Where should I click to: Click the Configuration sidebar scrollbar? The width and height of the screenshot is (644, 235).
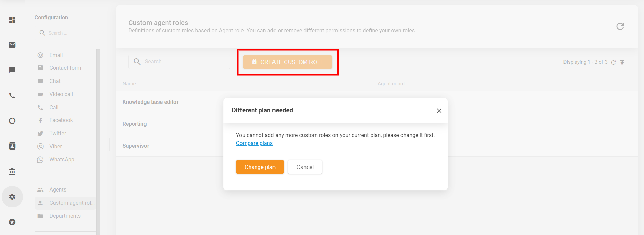(x=98, y=135)
